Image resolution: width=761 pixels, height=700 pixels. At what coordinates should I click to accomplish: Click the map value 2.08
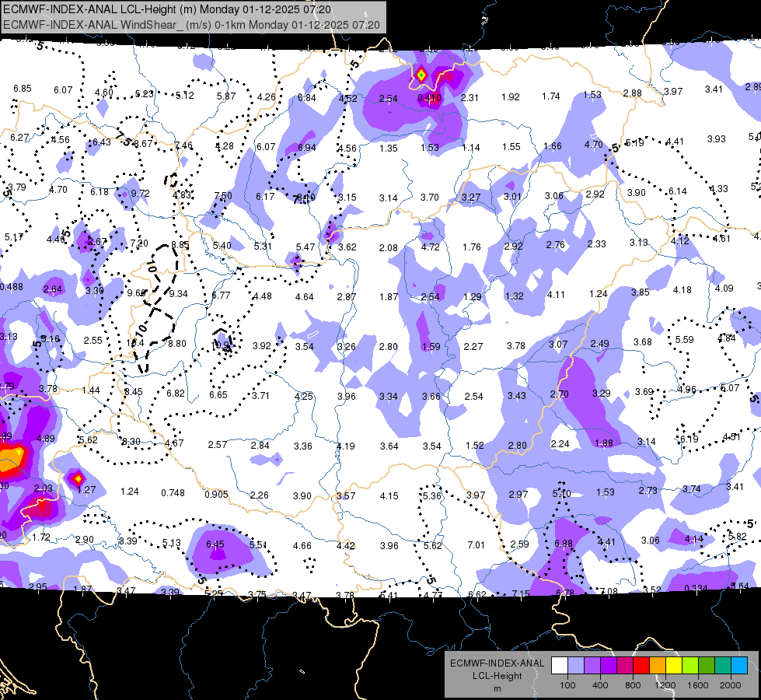pos(388,248)
